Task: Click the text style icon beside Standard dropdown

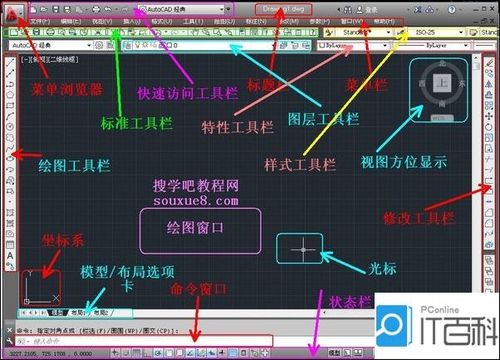Action: [x=329, y=32]
